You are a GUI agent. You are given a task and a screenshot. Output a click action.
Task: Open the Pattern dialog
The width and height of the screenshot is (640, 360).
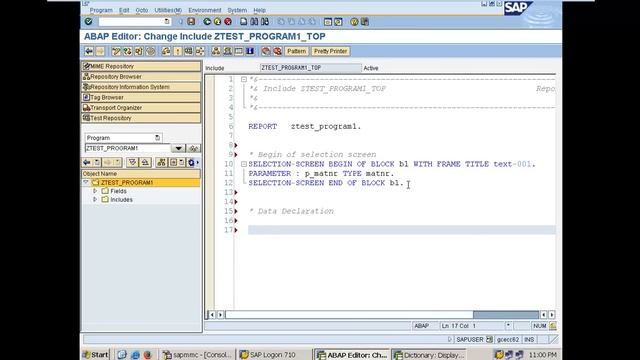click(296, 51)
